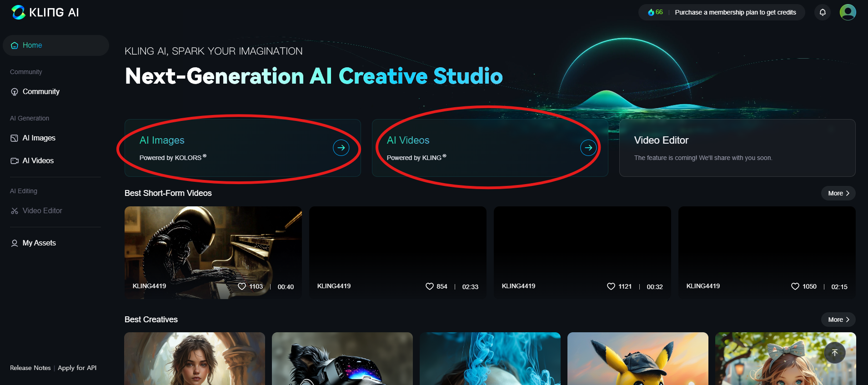The height and width of the screenshot is (385, 868).
Task: Click the AI Images sidebar icon
Action: coord(15,138)
